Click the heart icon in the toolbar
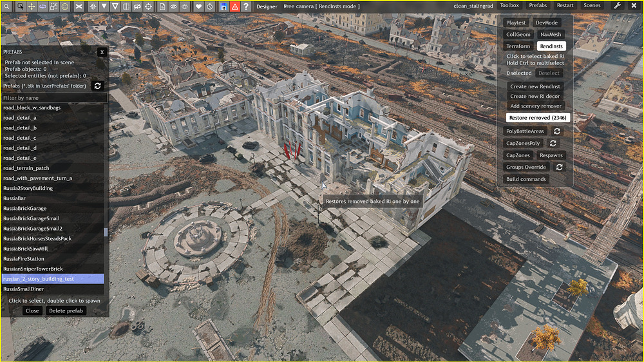 click(199, 6)
